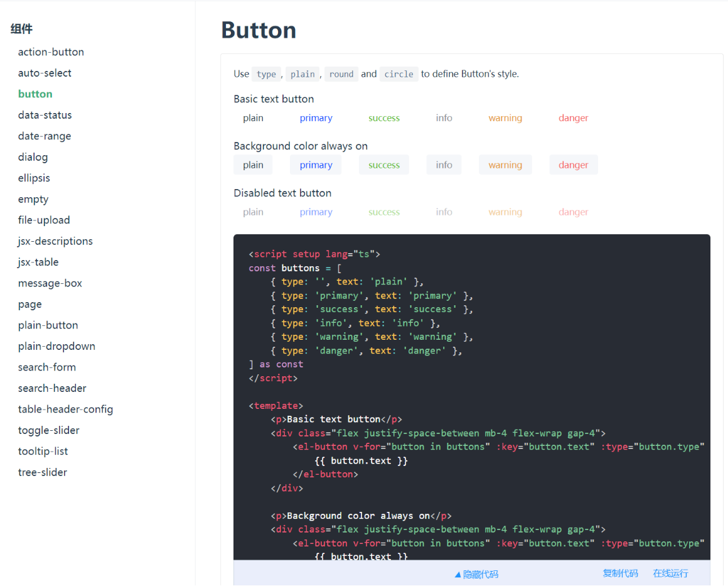Open message-box documentation entry
The height and width of the screenshot is (586, 728).
pos(50,283)
